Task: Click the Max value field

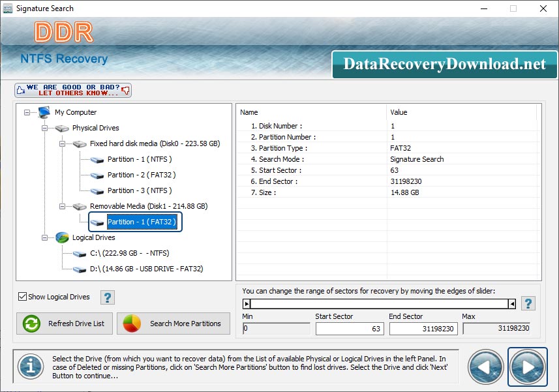Action: tap(496, 328)
